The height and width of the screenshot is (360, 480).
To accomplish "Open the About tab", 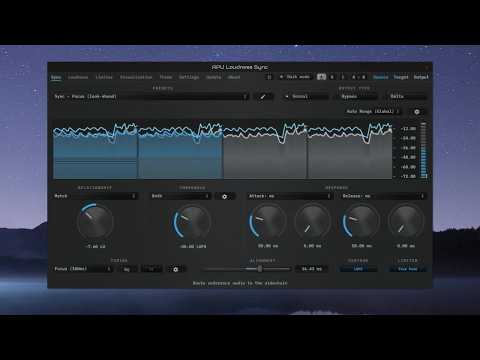I will (234, 77).
